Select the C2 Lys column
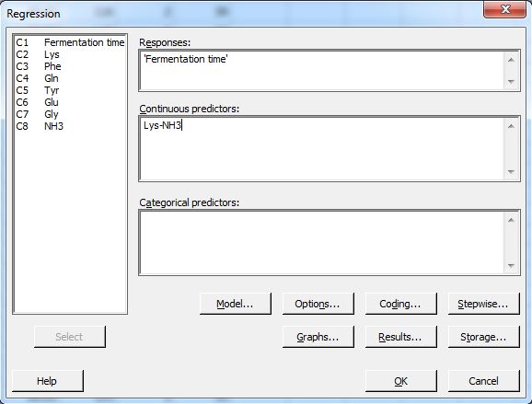Image resolution: width=532 pixels, height=404 pixels. pos(70,54)
